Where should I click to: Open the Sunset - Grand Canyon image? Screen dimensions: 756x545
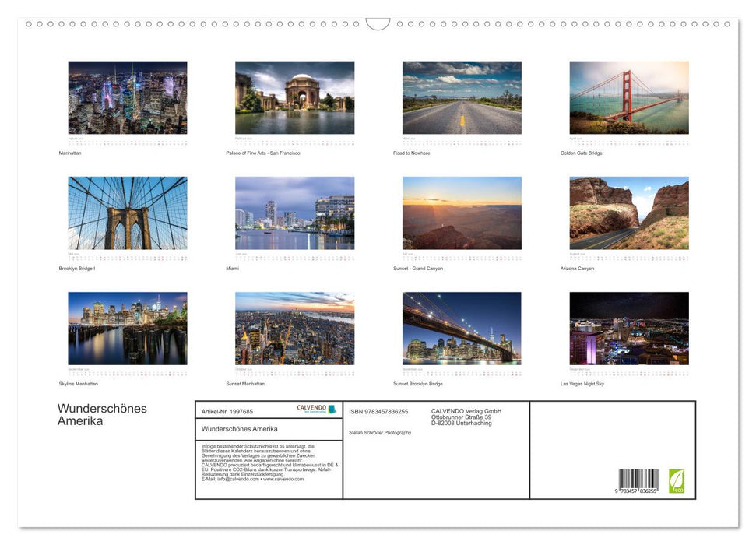[x=461, y=212]
